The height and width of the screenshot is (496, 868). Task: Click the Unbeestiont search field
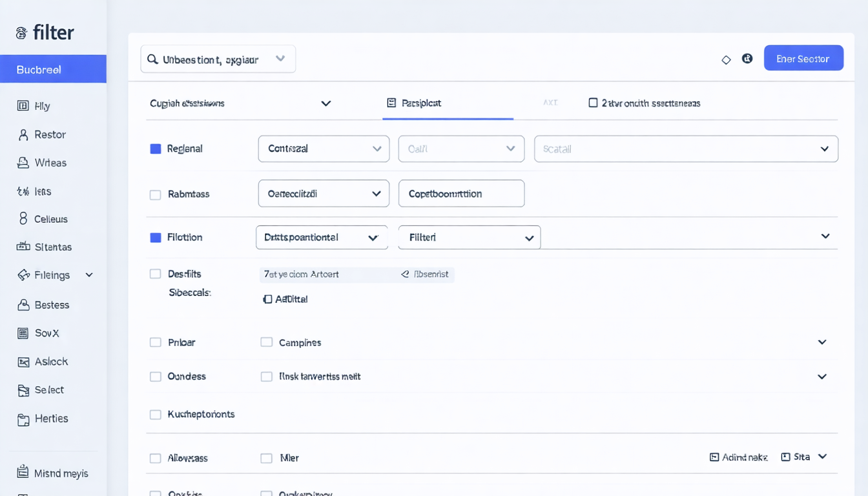(218, 59)
